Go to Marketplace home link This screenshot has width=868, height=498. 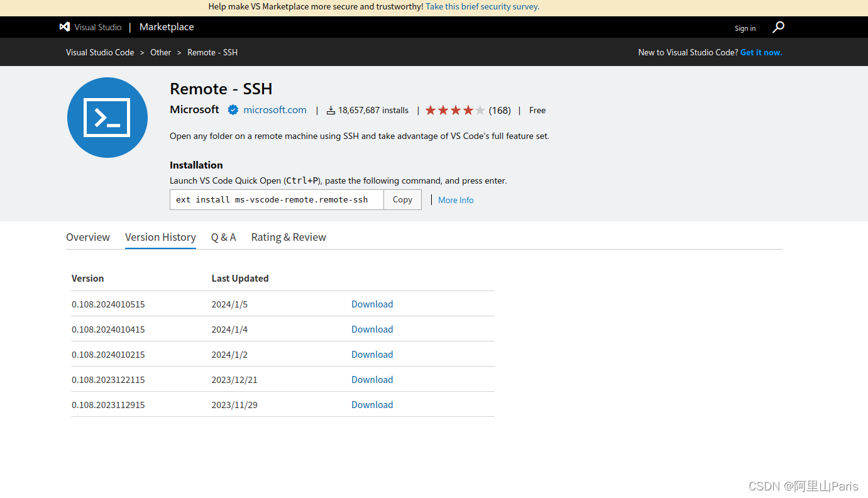coord(167,27)
